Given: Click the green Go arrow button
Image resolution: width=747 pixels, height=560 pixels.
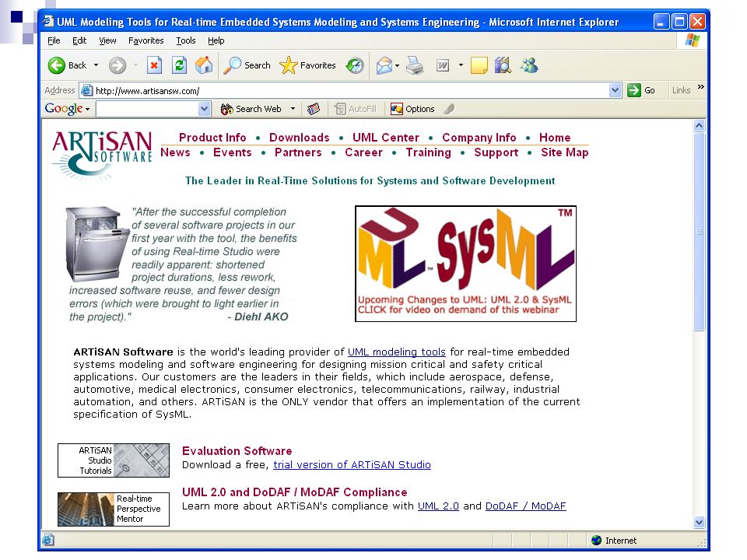Looking at the screenshot, I should pos(633,90).
